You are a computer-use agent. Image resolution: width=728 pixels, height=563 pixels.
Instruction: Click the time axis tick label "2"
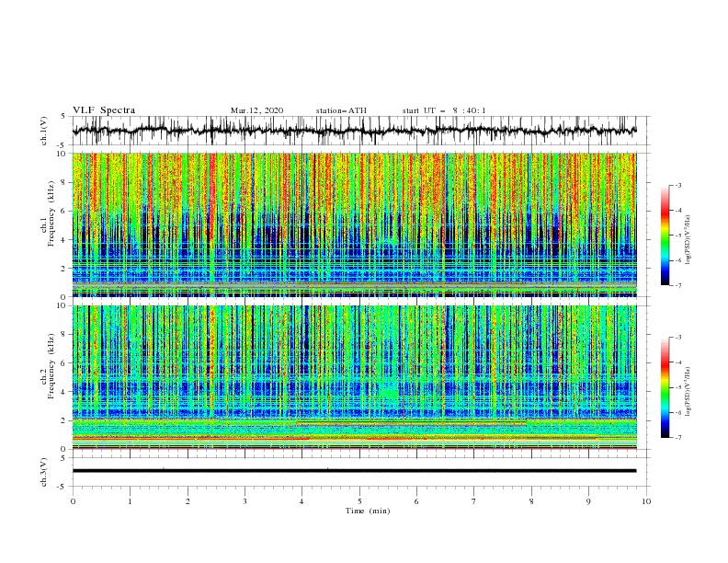tap(188, 501)
